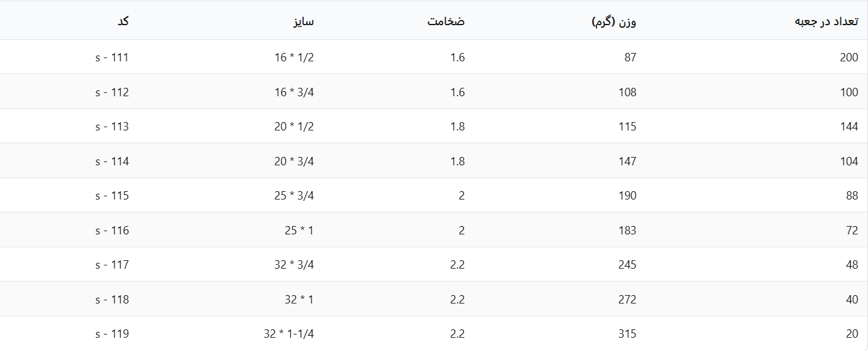Select the box quantity value 72

tap(852, 231)
